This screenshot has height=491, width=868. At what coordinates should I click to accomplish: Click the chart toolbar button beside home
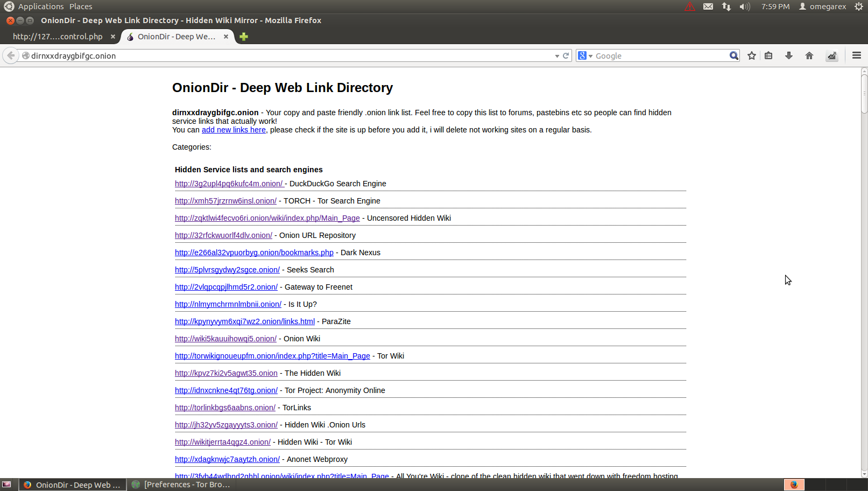click(x=832, y=55)
